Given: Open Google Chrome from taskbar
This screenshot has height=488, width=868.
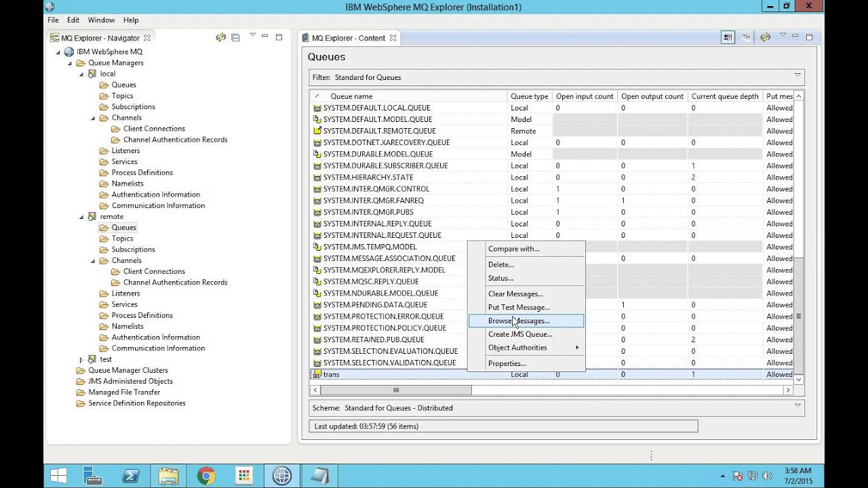Looking at the screenshot, I should coord(206,476).
